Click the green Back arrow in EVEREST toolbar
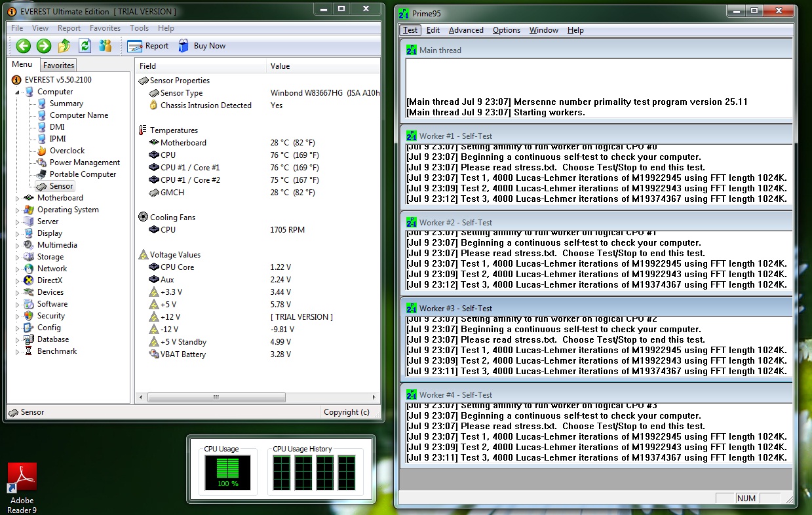This screenshot has width=812, height=515. click(24, 46)
